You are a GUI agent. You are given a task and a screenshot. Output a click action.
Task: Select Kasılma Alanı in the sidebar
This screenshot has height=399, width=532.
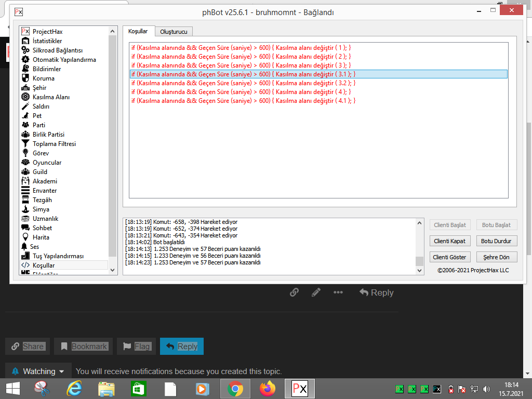(x=51, y=97)
